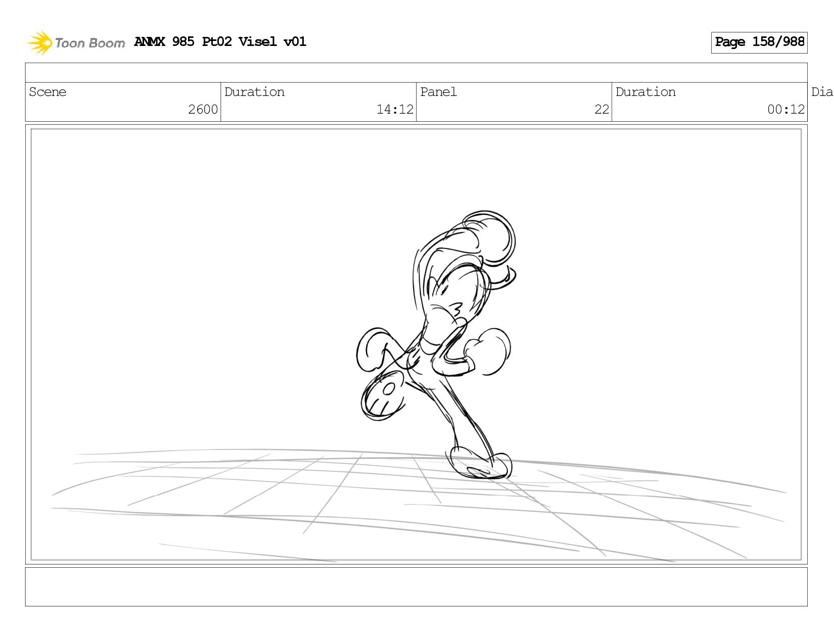
Task: Click the 'Scene' label
Action: (48, 92)
